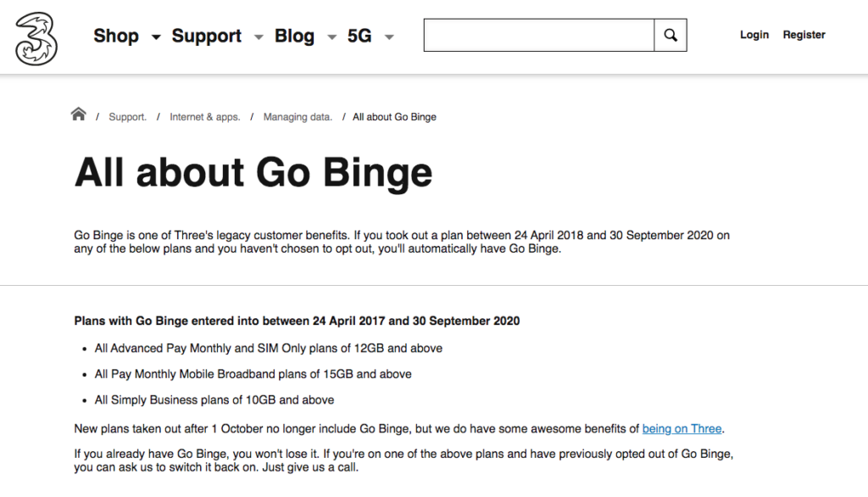
Task: Click the All about Go Binge breadcrumb
Action: [x=394, y=117]
